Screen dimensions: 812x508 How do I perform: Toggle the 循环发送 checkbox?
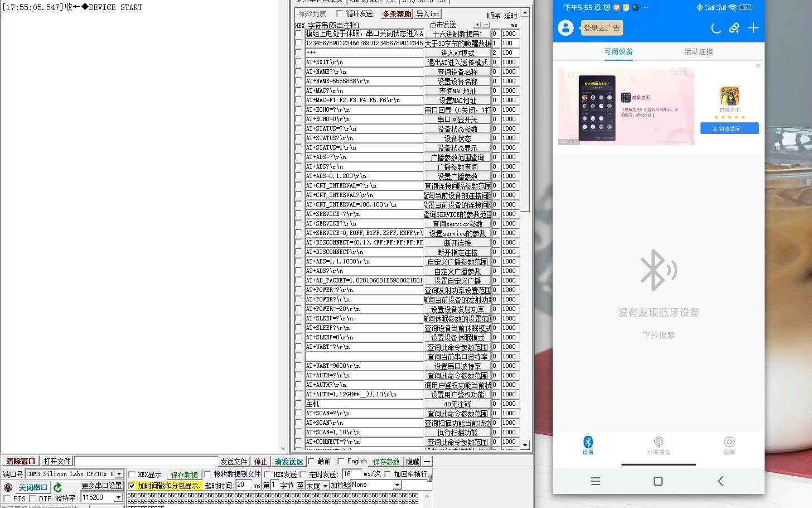click(339, 13)
